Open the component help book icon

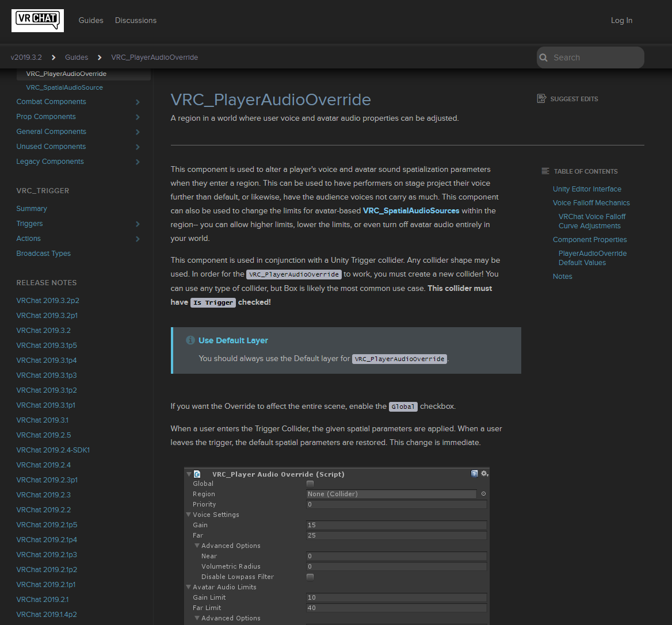tap(475, 474)
